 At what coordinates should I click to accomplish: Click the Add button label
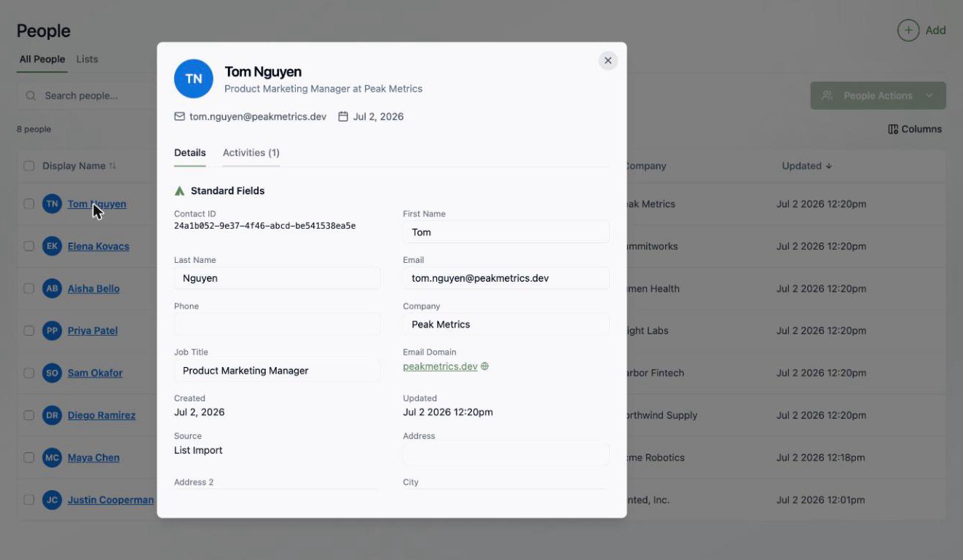point(935,31)
